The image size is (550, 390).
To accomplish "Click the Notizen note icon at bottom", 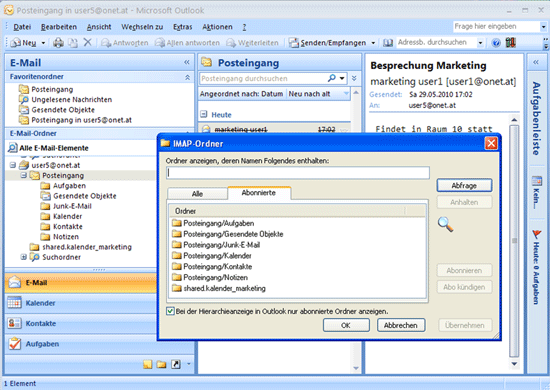I will tap(148, 364).
